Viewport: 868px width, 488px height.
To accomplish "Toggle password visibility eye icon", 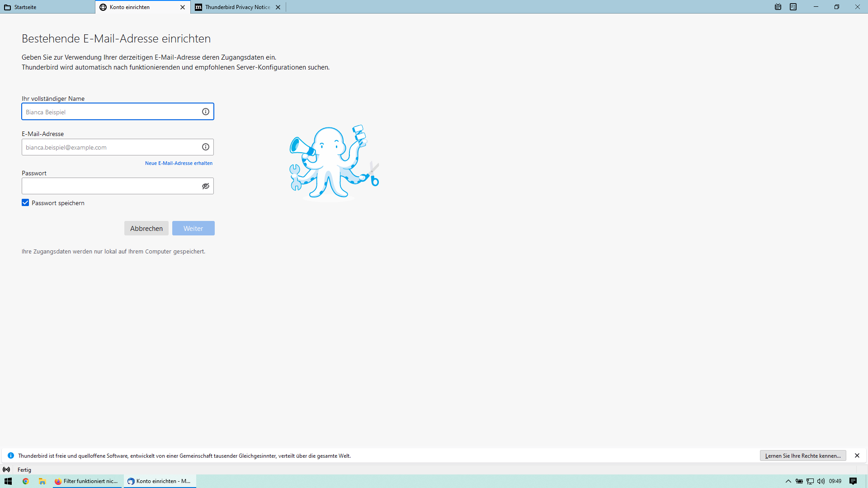I will 206,186.
